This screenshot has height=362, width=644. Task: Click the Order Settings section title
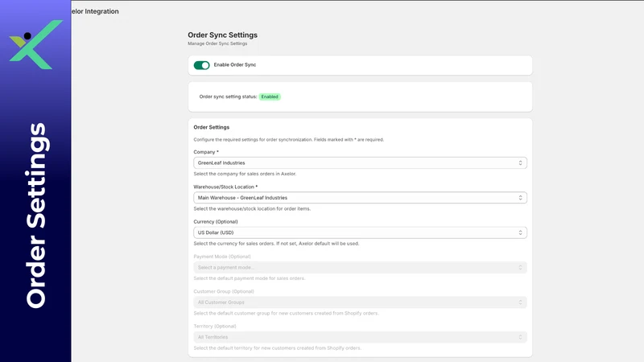pyautogui.click(x=212, y=127)
